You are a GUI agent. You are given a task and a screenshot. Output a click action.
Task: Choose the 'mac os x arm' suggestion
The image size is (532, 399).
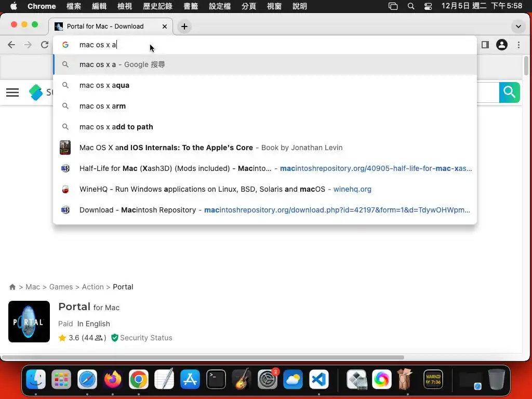coord(264,106)
